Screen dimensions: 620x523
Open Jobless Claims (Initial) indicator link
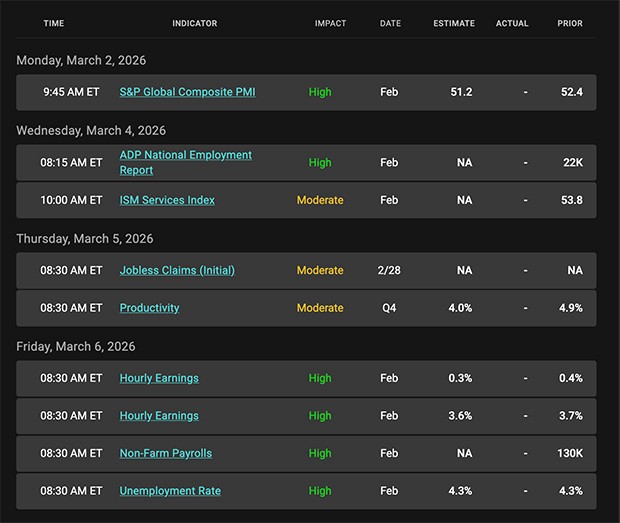177,270
